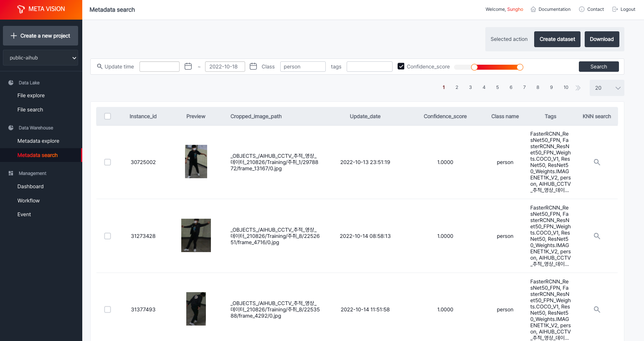Viewport: 644px width, 341px height.
Task: Select the row checkbox for instance 31377493
Action: point(107,310)
